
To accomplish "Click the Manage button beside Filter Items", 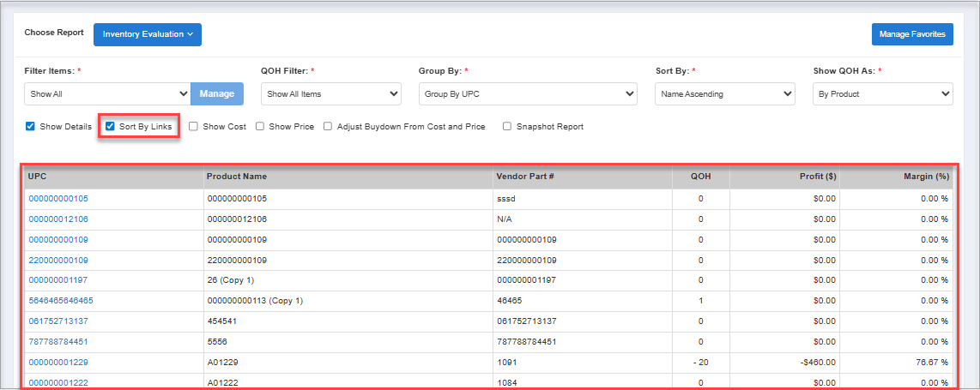I will coord(217,93).
